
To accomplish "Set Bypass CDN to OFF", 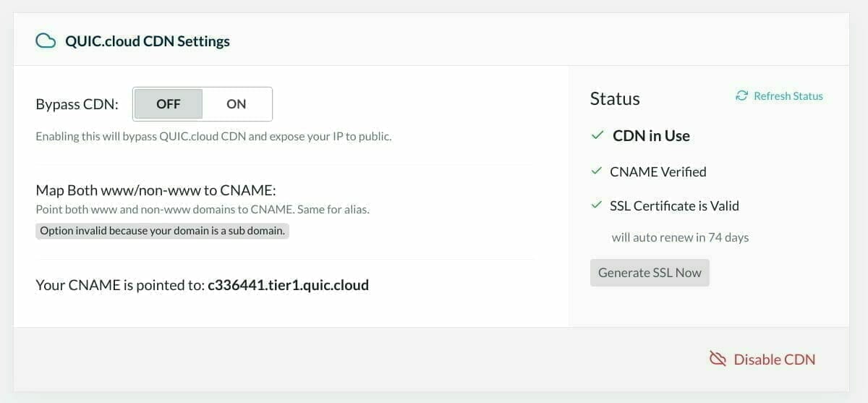I will (x=169, y=103).
